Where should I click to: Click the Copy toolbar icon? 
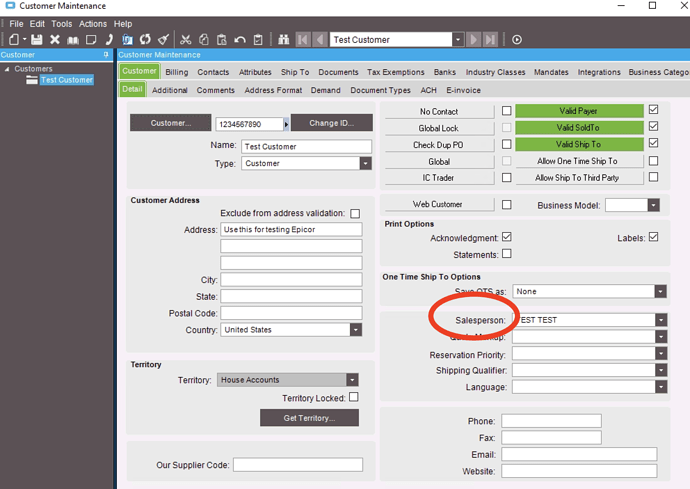pyautogui.click(x=204, y=40)
